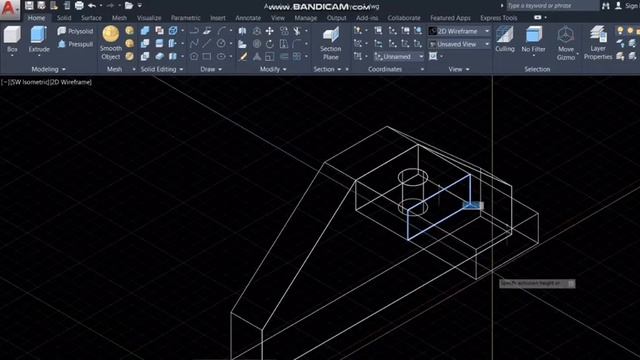The image size is (640, 360).
Task: Open the Annotate ribbon tab
Action: click(248, 18)
